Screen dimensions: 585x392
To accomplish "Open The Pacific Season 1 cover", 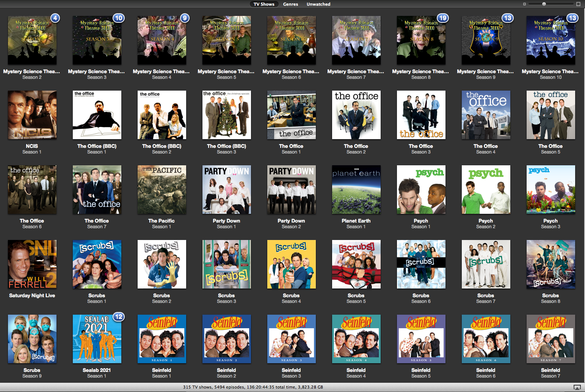I will click(x=162, y=190).
